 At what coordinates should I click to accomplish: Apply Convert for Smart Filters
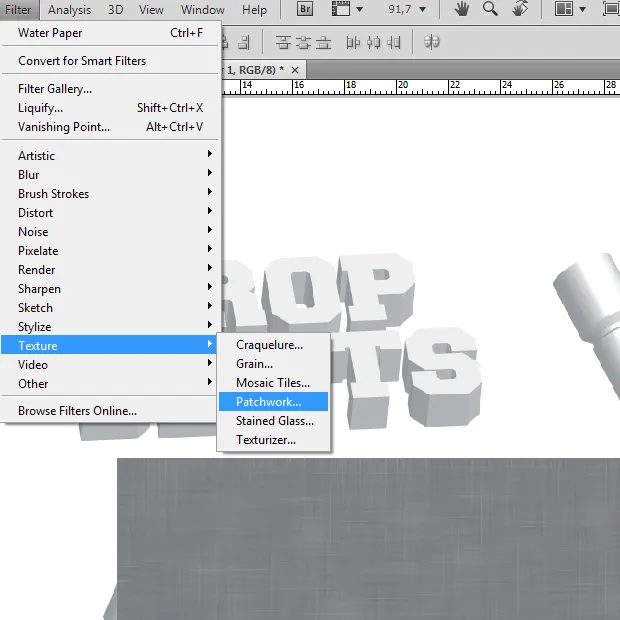point(82,61)
